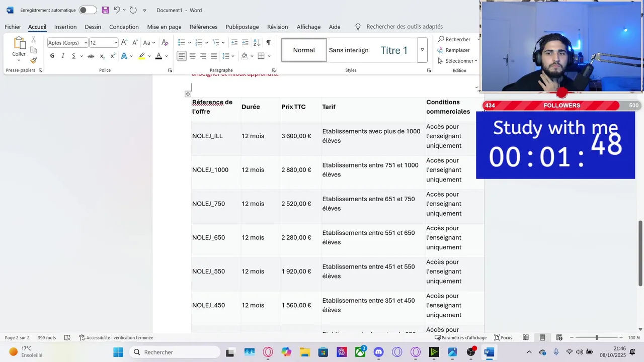Adjust the zoom slider handle
The image size is (644, 362).
tap(597, 338)
